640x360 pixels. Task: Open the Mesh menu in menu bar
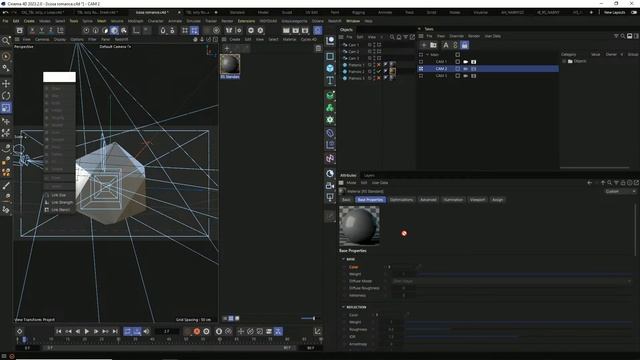(101, 21)
